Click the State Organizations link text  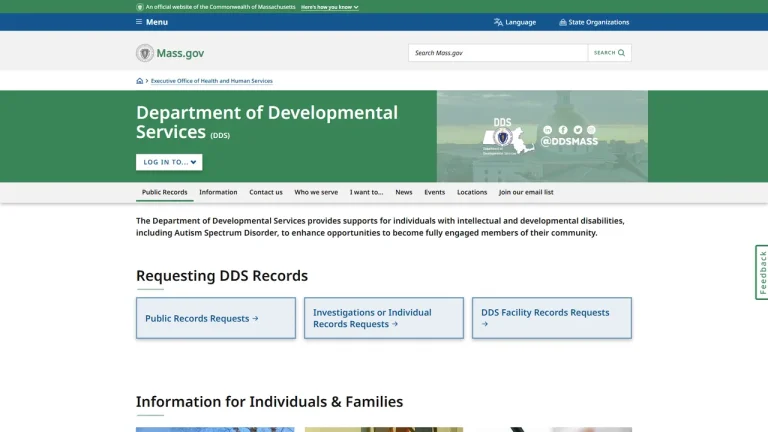599,22
